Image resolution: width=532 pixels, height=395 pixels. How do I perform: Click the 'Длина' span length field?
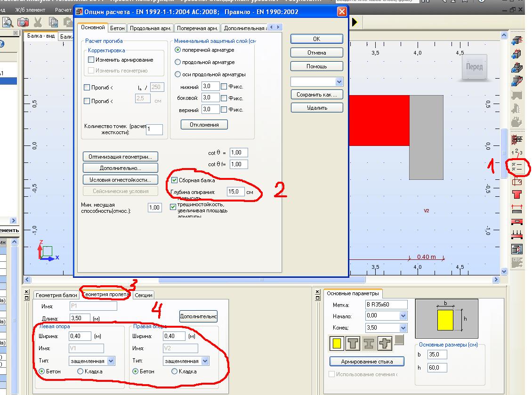pyautogui.click(x=80, y=318)
